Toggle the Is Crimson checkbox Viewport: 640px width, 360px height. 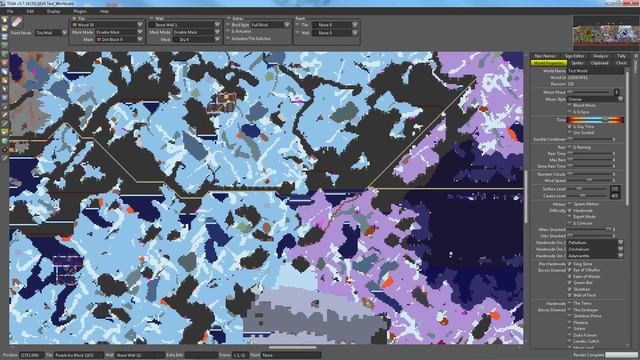(570, 223)
